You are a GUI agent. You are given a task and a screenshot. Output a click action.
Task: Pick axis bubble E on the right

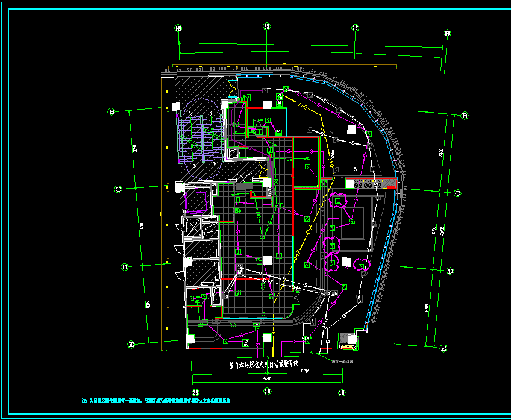(x=444, y=348)
